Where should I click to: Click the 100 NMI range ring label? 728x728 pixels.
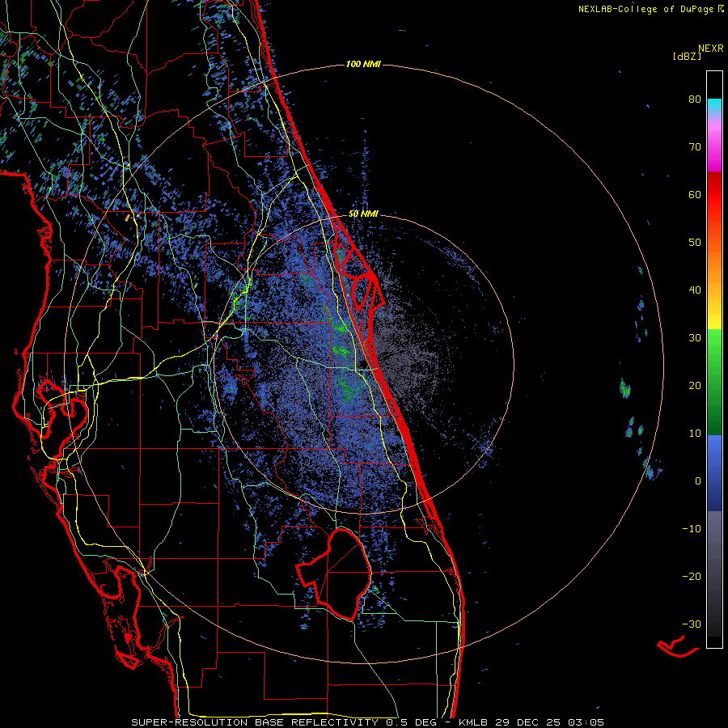(x=363, y=64)
